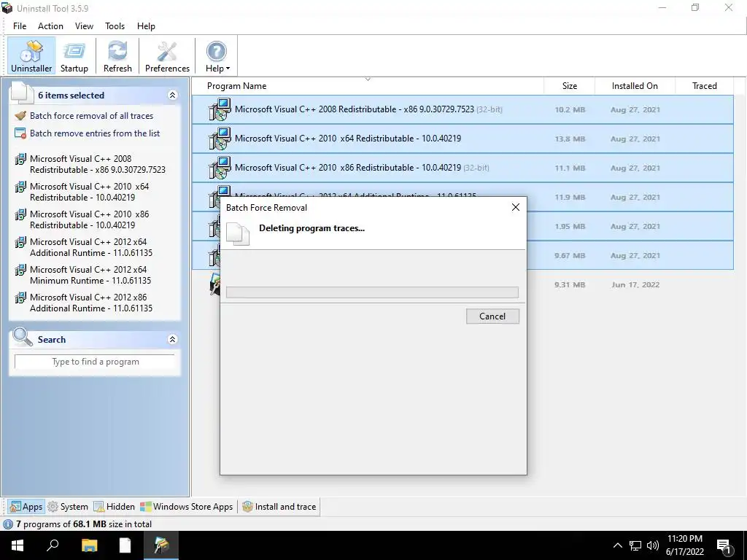The width and height of the screenshot is (747, 560).
Task: Switch to the System tab
Action: click(68, 507)
